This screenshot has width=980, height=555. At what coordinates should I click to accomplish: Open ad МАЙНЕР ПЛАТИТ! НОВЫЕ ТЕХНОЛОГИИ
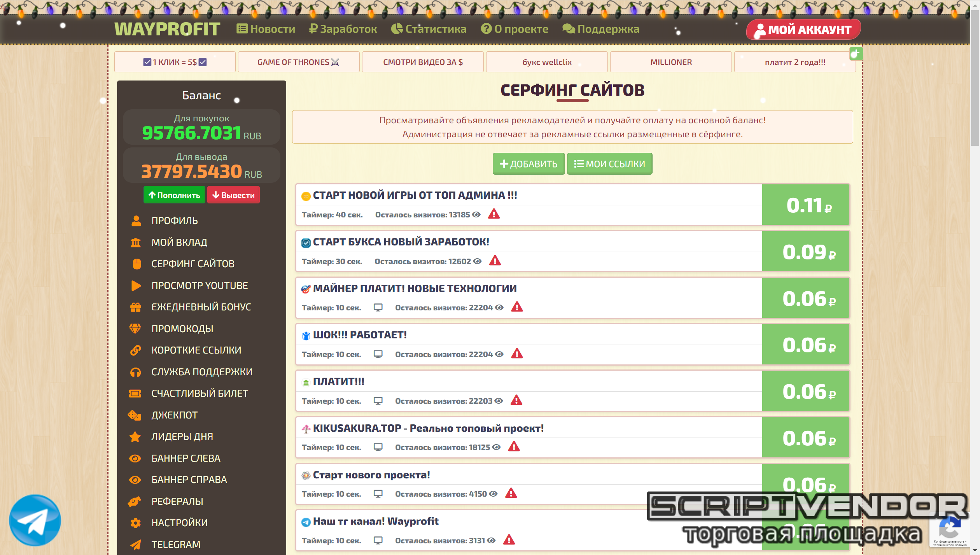[x=415, y=289]
